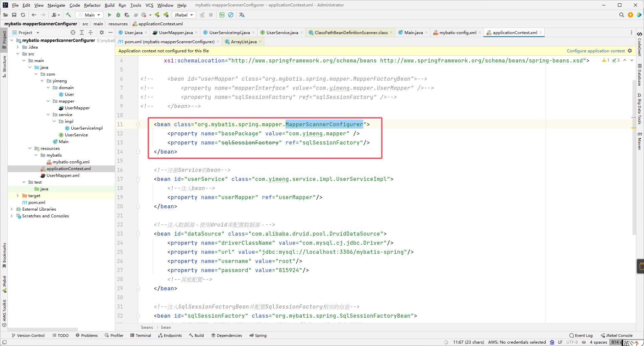This screenshot has width=644, height=346.
Task: Run with Coverage shield icon
Action: click(127, 15)
